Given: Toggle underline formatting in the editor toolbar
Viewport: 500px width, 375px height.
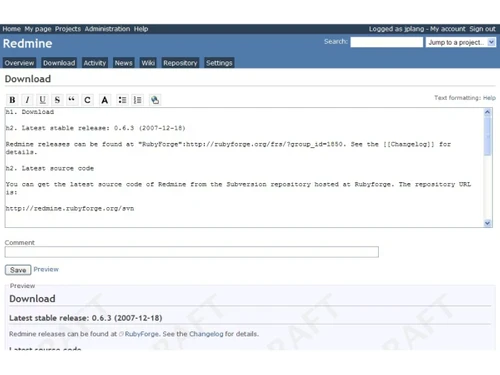Looking at the screenshot, I should tap(42, 100).
